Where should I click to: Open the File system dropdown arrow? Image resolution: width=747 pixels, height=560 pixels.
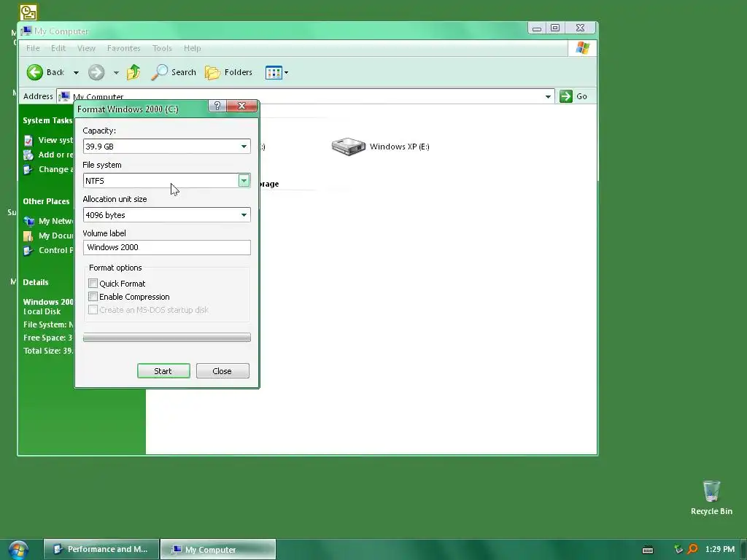244,181
